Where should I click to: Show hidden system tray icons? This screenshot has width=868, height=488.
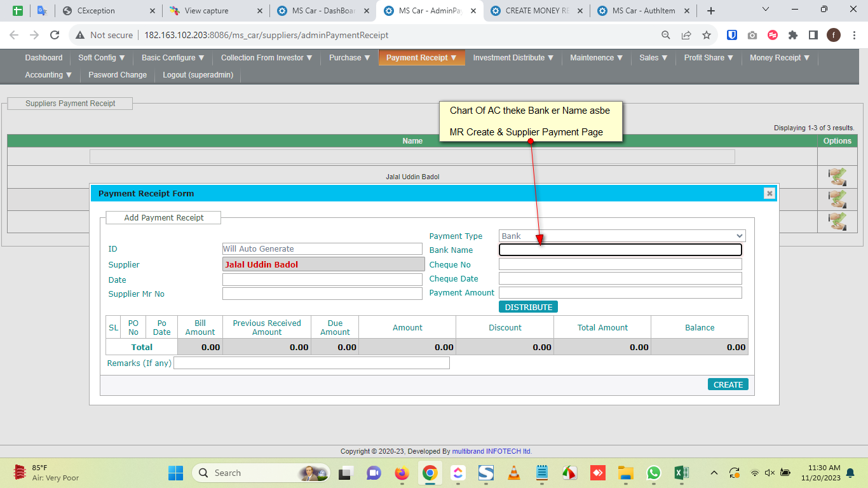click(714, 473)
